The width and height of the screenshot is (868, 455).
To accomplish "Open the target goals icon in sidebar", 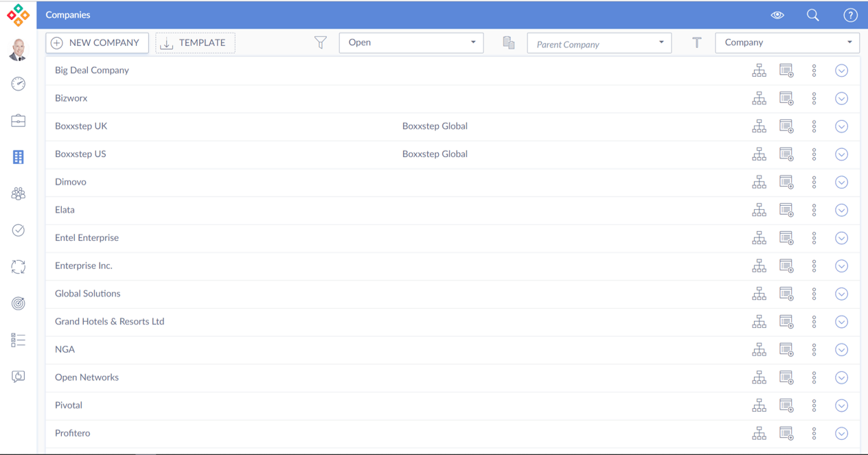I will click(x=19, y=303).
